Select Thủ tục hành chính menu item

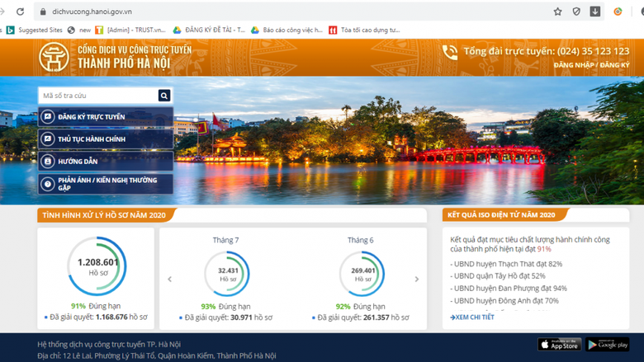tap(105, 139)
